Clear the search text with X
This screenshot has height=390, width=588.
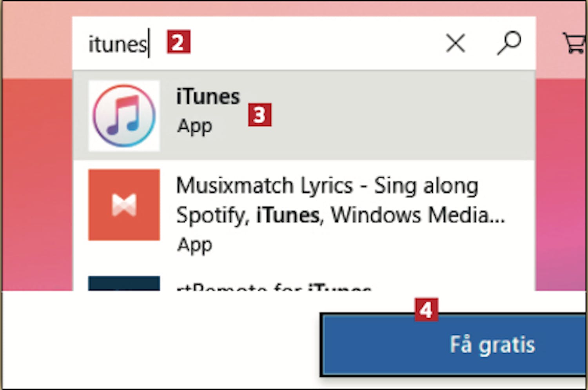pos(456,43)
